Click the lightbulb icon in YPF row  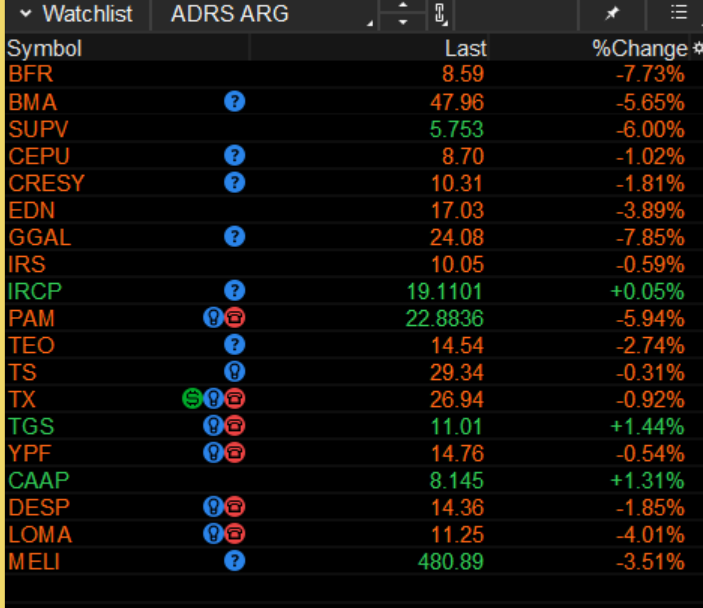pyautogui.click(x=213, y=453)
